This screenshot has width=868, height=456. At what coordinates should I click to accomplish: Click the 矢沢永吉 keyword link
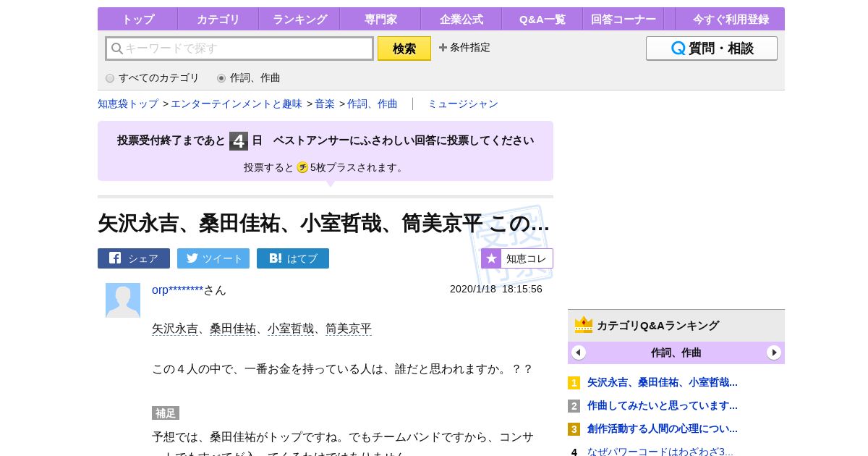[x=175, y=329]
